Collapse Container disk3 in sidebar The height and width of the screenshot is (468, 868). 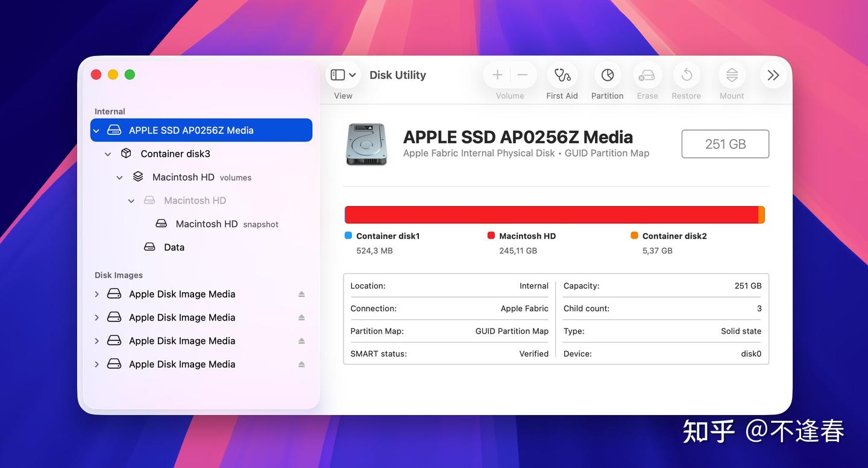(108, 154)
